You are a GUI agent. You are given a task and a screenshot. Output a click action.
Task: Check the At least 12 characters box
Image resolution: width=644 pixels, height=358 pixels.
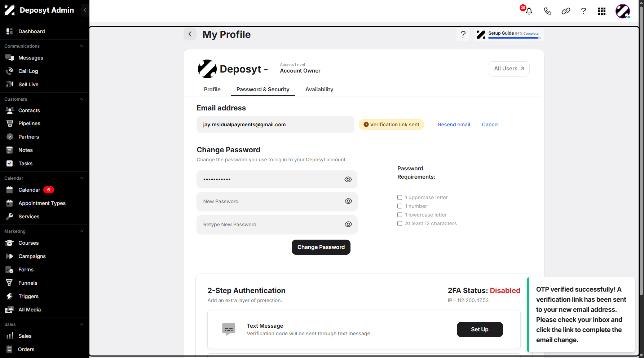coord(400,223)
